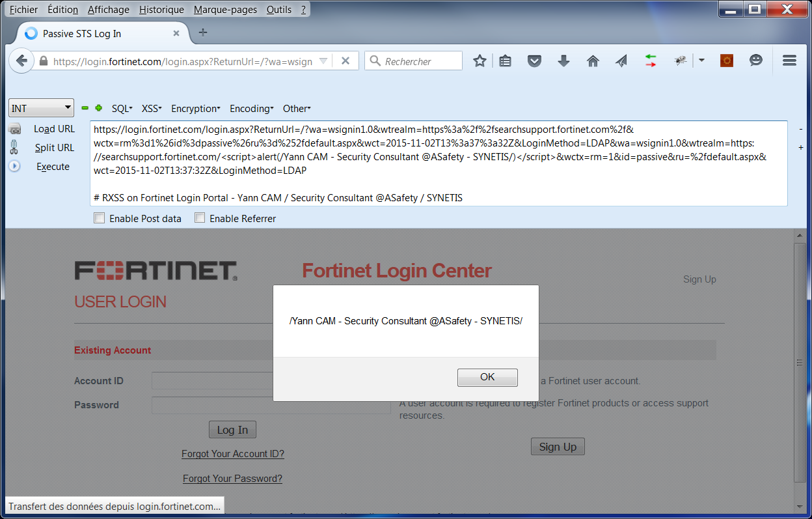Click the Sign Up button below the account text
812x519 pixels.
pyautogui.click(x=558, y=447)
